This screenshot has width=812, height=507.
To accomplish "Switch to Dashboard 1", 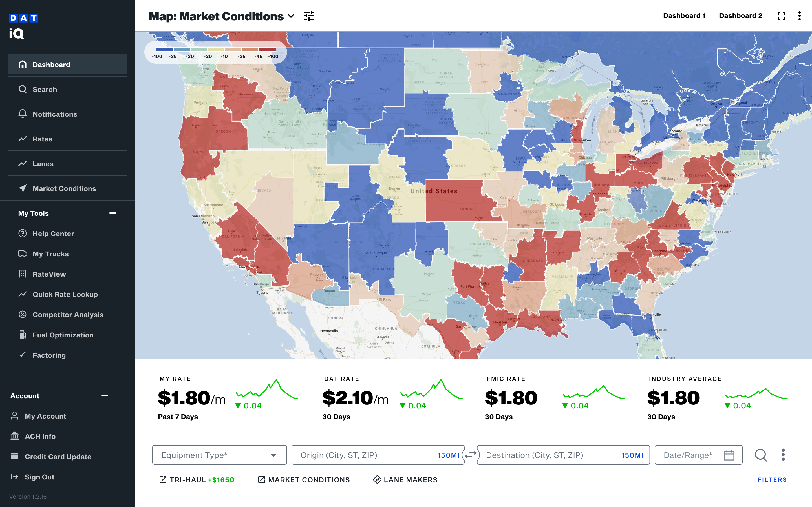I will tap(684, 16).
